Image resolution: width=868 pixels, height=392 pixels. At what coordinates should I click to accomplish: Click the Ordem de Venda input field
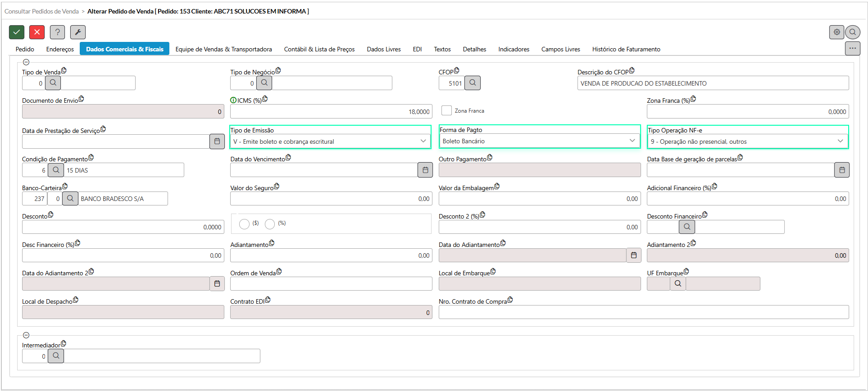coord(331,284)
